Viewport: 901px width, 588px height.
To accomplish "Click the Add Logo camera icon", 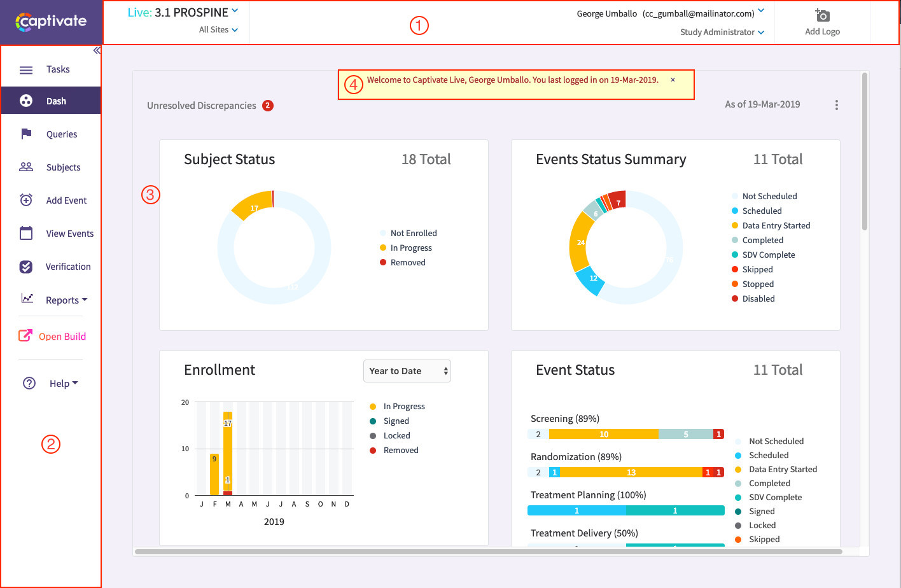I will [x=822, y=15].
